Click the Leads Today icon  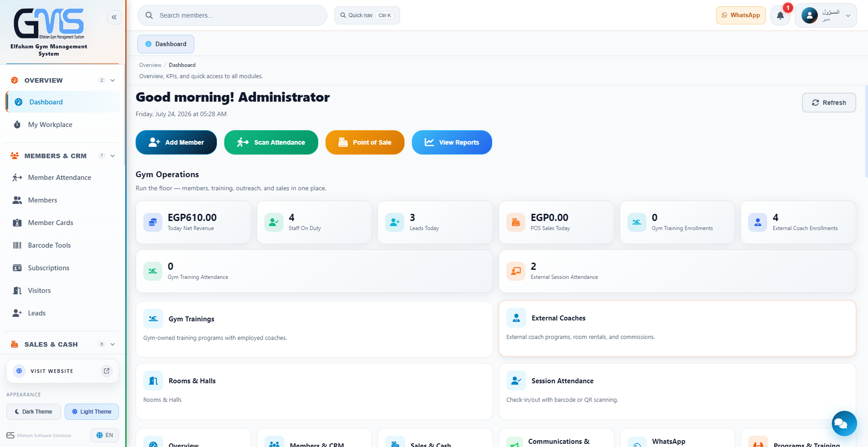click(x=395, y=222)
